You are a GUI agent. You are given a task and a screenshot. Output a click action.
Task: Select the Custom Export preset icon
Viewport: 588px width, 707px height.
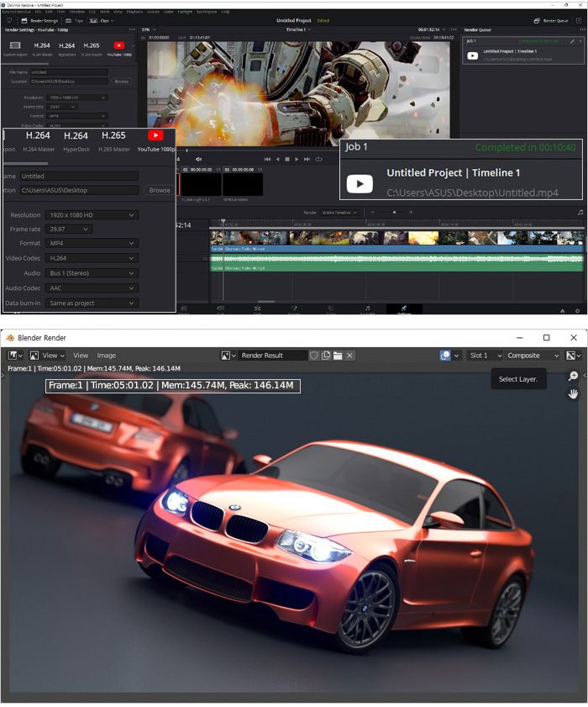(15, 45)
